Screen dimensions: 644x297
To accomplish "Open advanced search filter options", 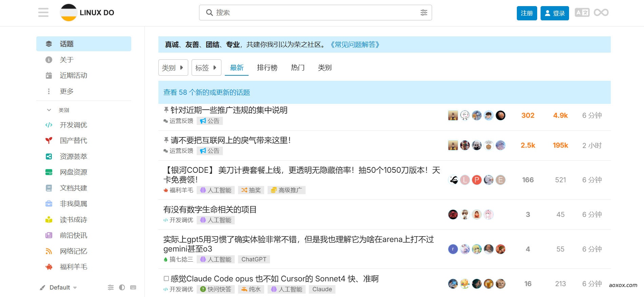I will 424,13.
